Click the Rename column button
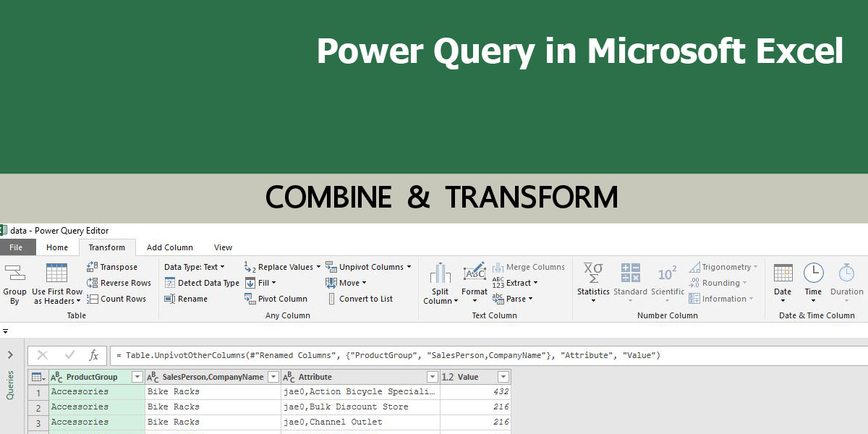Viewport: 868px width, 434px height. click(x=186, y=299)
